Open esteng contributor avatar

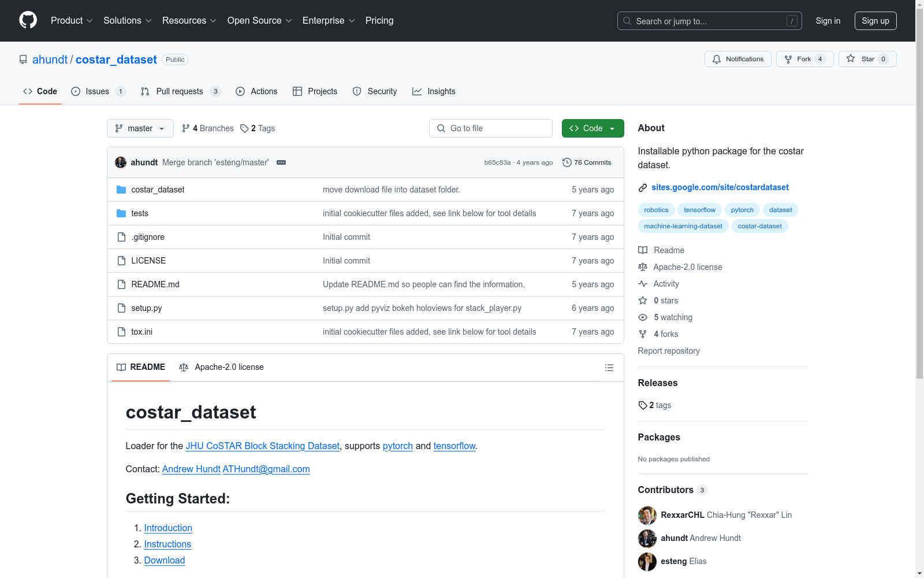pos(647,561)
